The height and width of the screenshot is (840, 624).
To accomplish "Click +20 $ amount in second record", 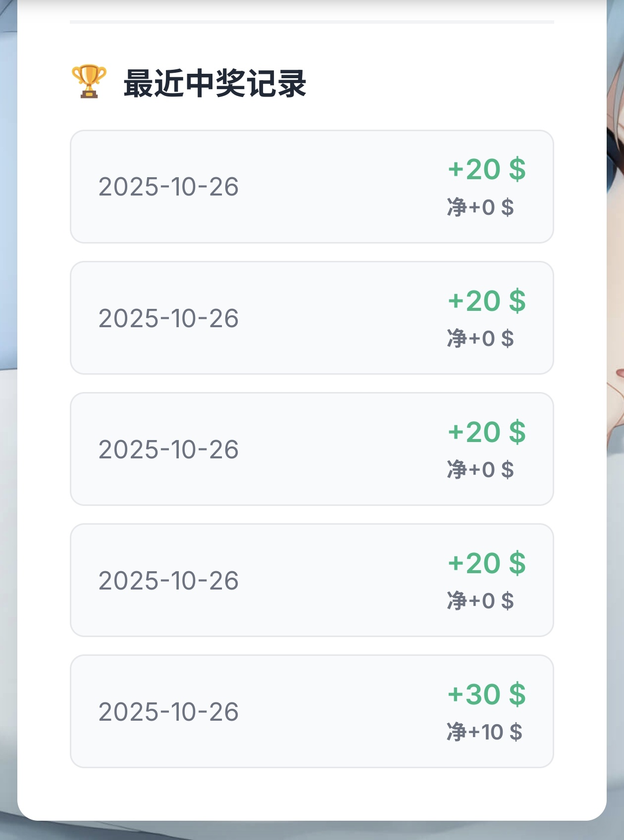I will click(x=487, y=300).
